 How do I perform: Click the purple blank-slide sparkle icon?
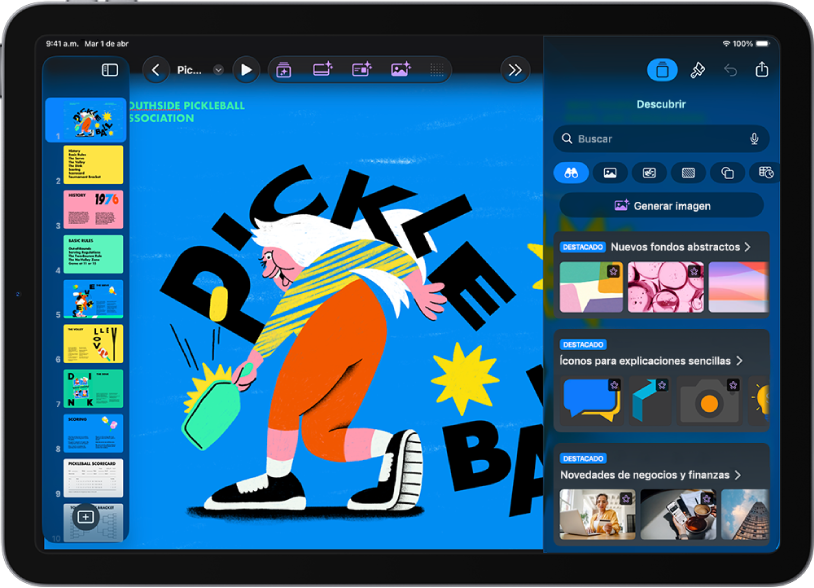pyautogui.click(x=322, y=69)
